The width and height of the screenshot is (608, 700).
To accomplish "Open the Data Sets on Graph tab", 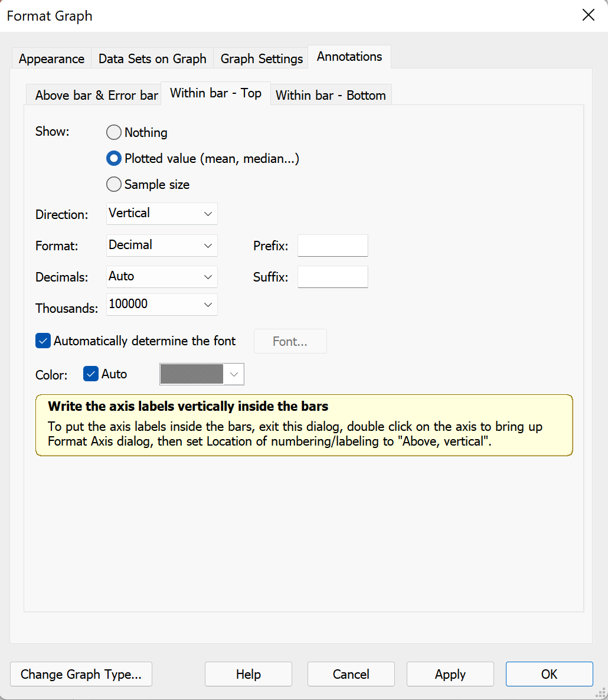I will [152, 58].
